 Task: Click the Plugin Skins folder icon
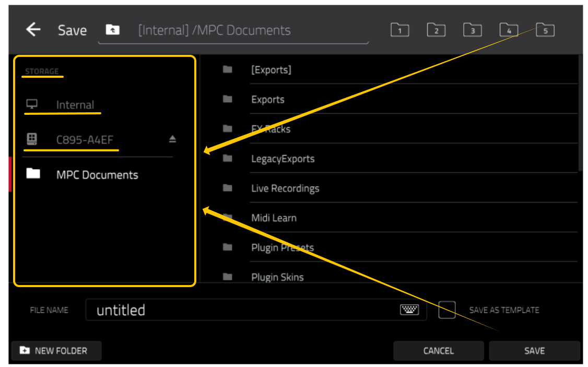click(x=227, y=277)
